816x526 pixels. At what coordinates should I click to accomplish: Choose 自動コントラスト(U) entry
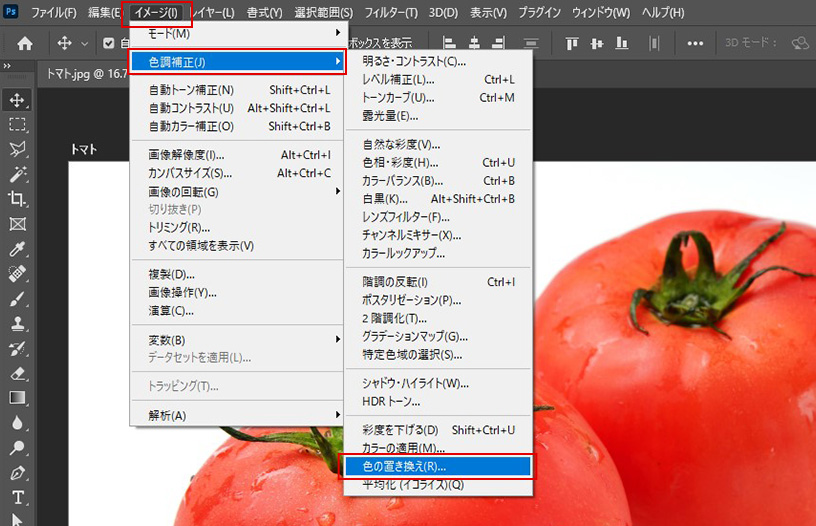(x=237, y=108)
